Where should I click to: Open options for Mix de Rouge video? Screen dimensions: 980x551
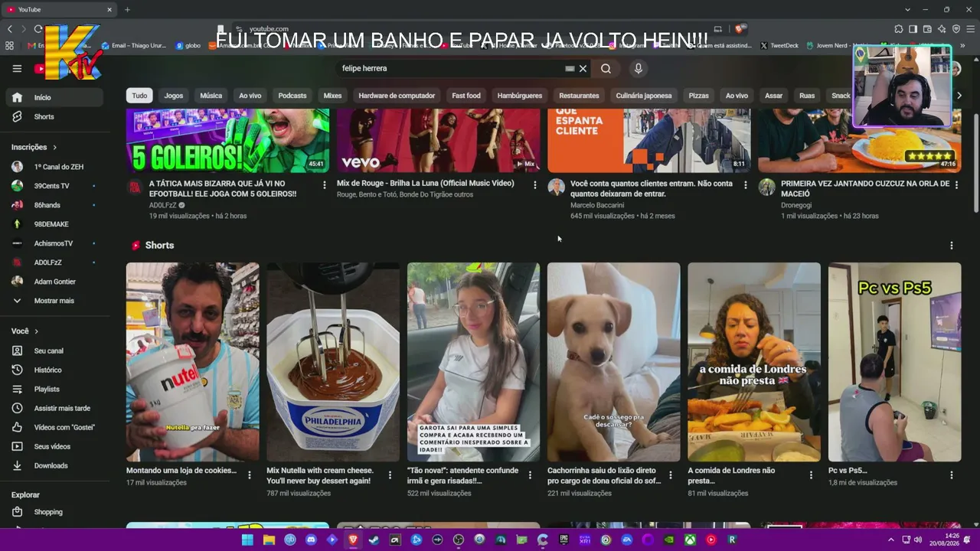535,184
